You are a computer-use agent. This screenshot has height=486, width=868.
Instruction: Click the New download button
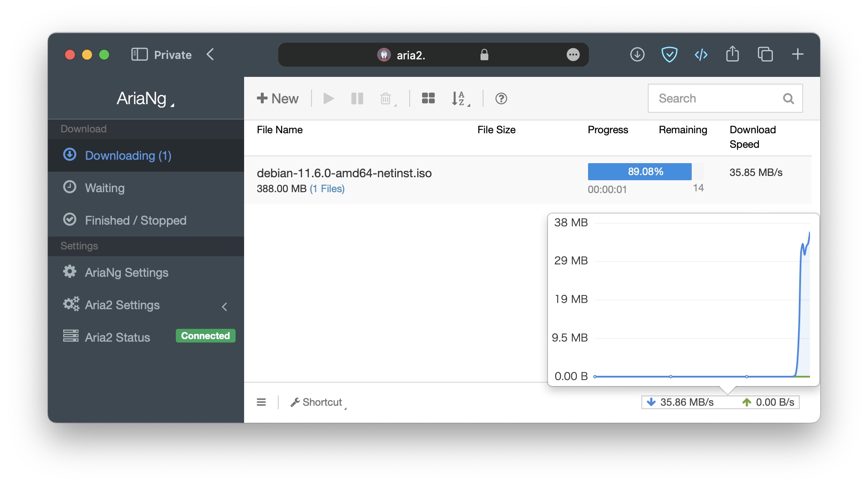(x=277, y=99)
